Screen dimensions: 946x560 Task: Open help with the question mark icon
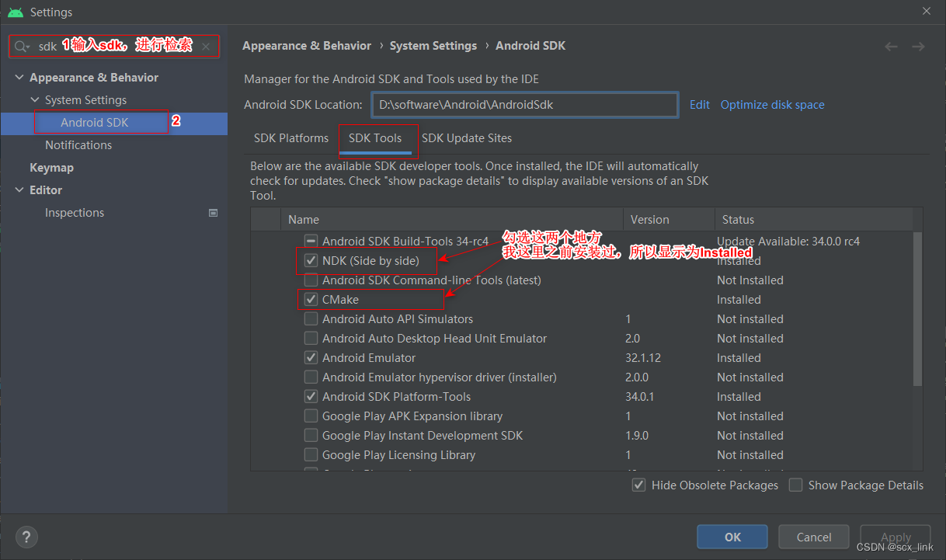coord(26,537)
